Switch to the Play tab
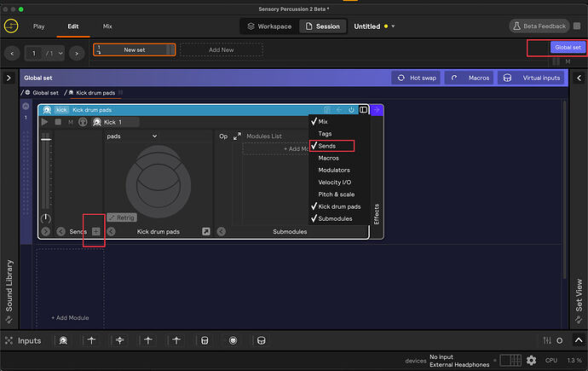Screen dimensions: 588x371 38,26
